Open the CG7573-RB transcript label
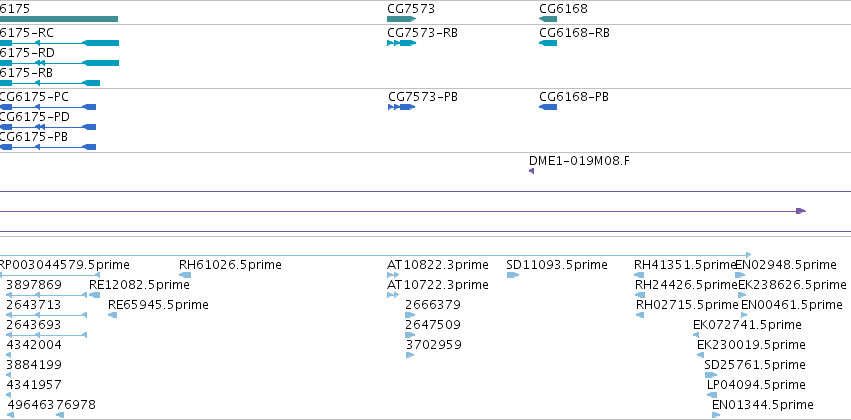851x420 pixels. [422, 33]
